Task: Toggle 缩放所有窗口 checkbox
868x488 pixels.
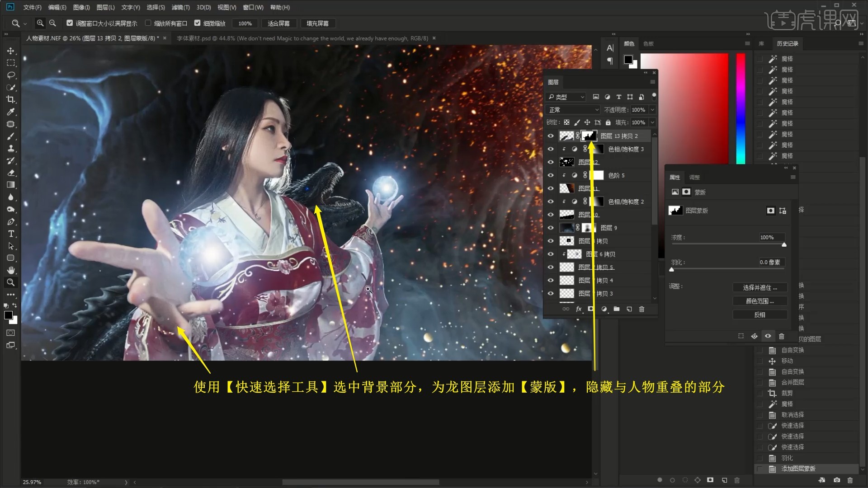Action: 148,23
